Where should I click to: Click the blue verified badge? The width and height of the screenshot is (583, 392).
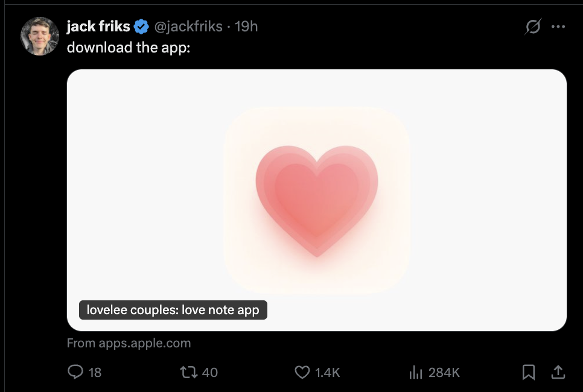[142, 27]
